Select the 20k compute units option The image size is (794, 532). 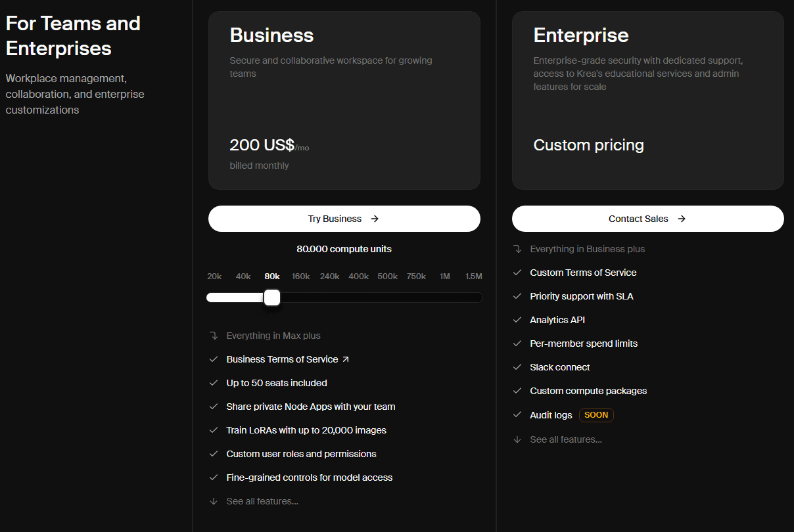tap(214, 277)
